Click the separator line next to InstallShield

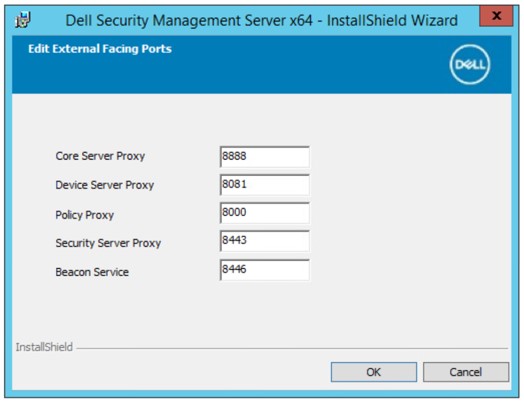pyautogui.click(x=292, y=348)
